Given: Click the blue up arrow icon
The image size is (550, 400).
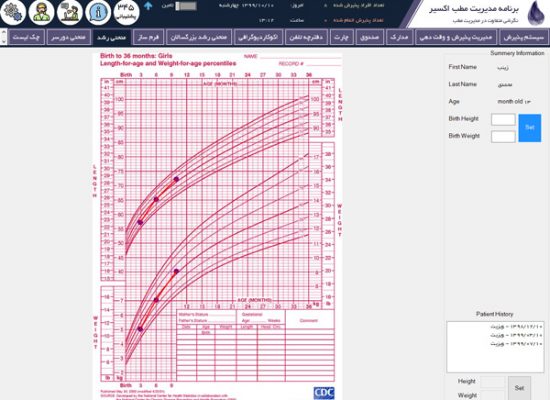Looking at the screenshot, I should click(x=148, y=6).
